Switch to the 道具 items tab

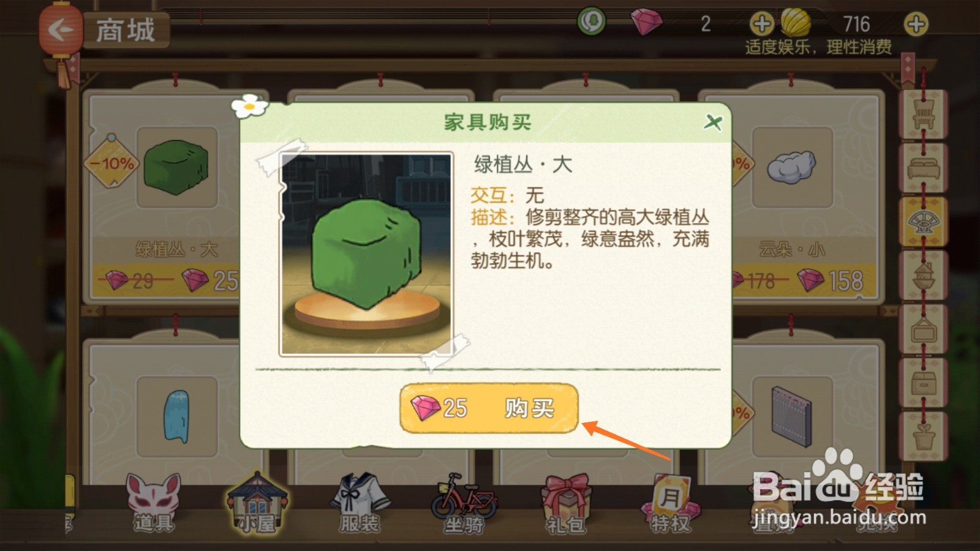coord(154,503)
